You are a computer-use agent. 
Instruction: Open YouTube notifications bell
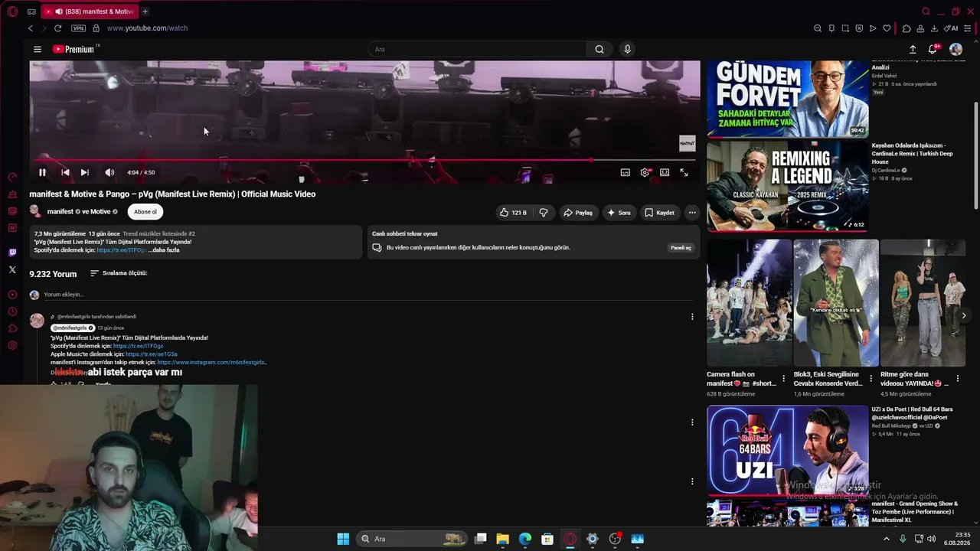[x=933, y=49]
